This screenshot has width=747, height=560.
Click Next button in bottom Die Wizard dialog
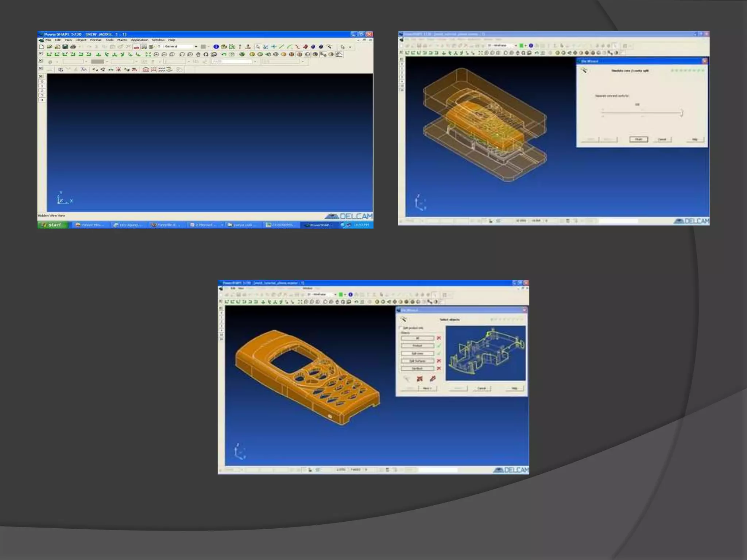(x=427, y=388)
